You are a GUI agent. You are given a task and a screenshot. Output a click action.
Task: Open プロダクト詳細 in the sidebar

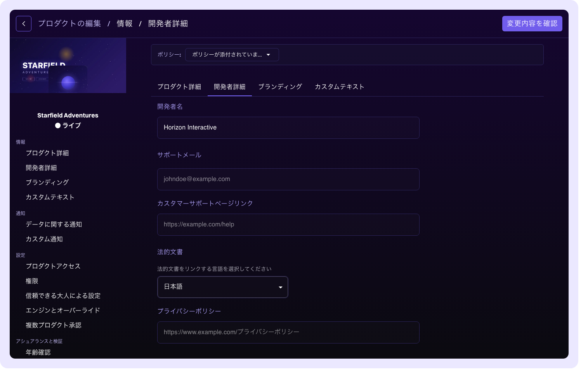(x=47, y=153)
